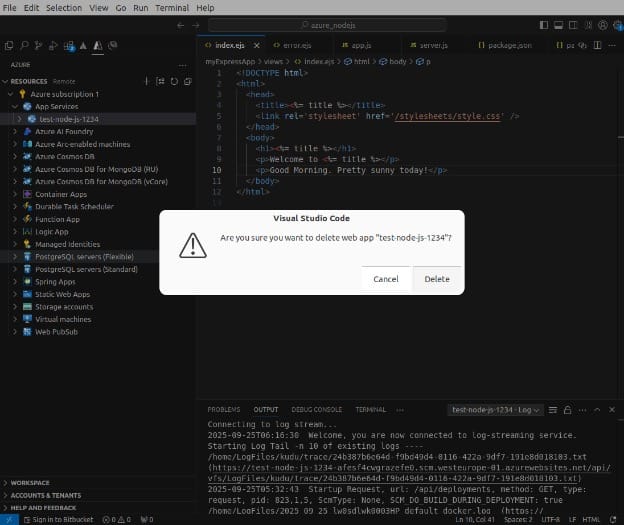The height and width of the screenshot is (525, 624).
Task: Click the errors and warnings status counter
Action: pyautogui.click(x=117, y=520)
